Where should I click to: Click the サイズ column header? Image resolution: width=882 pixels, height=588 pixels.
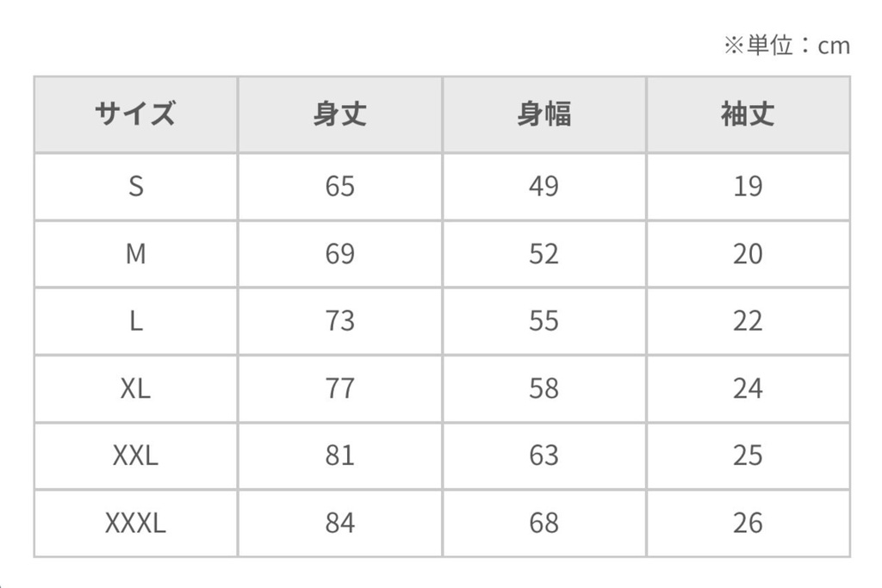(135, 115)
